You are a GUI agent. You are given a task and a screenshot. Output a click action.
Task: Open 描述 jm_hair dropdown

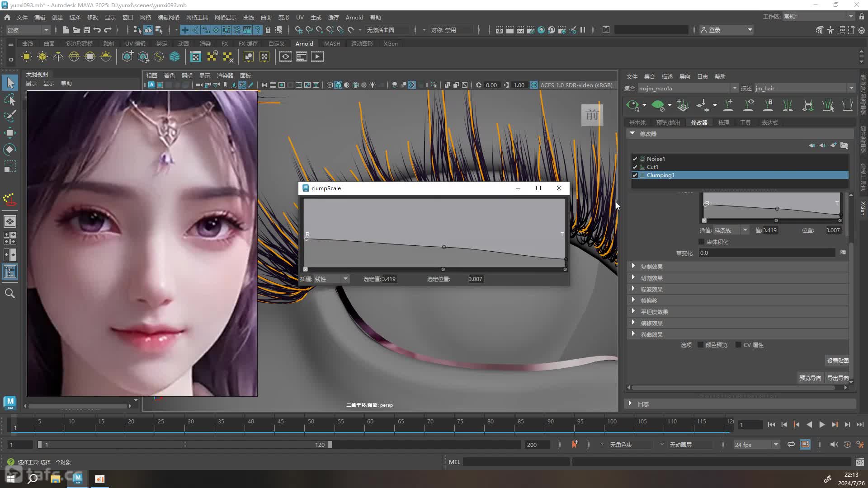point(805,88)
